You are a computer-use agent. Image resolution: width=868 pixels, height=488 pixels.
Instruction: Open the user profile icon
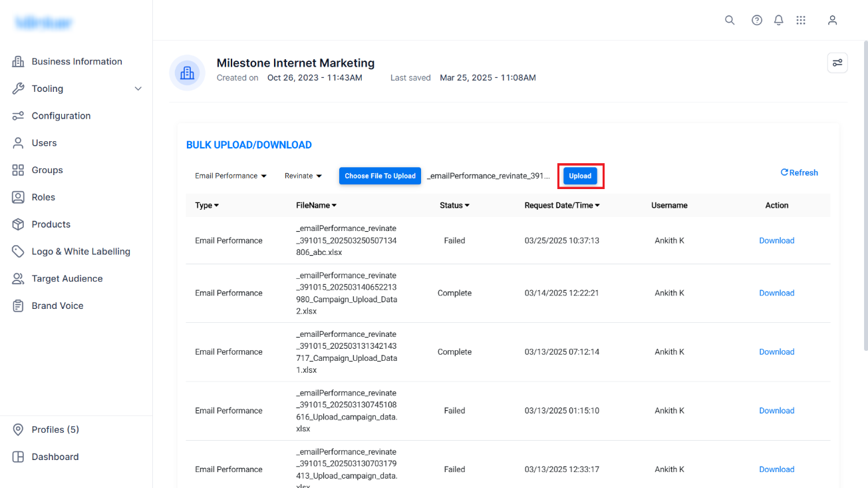(832, 20)
